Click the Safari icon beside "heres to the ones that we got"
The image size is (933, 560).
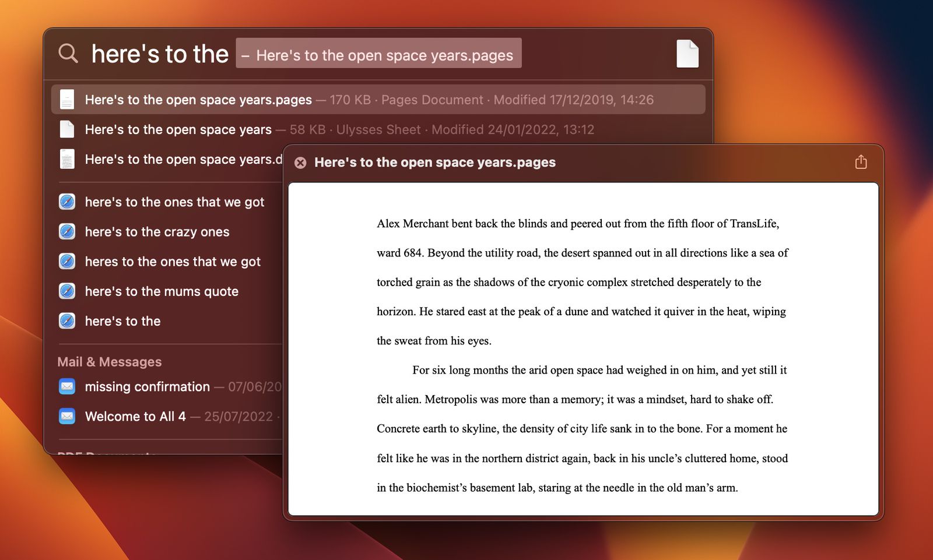click(66, 261)
